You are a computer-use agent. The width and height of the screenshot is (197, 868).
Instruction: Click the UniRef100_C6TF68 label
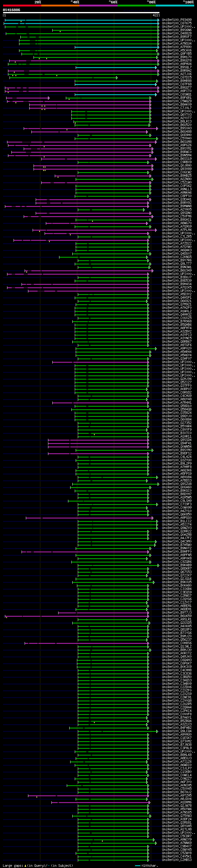tap(177, 84)
